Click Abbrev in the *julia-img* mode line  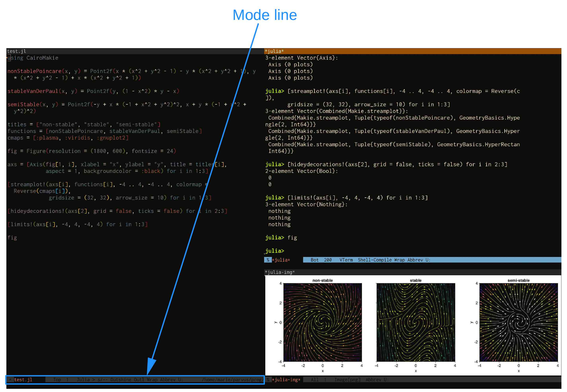pos(373,380)
